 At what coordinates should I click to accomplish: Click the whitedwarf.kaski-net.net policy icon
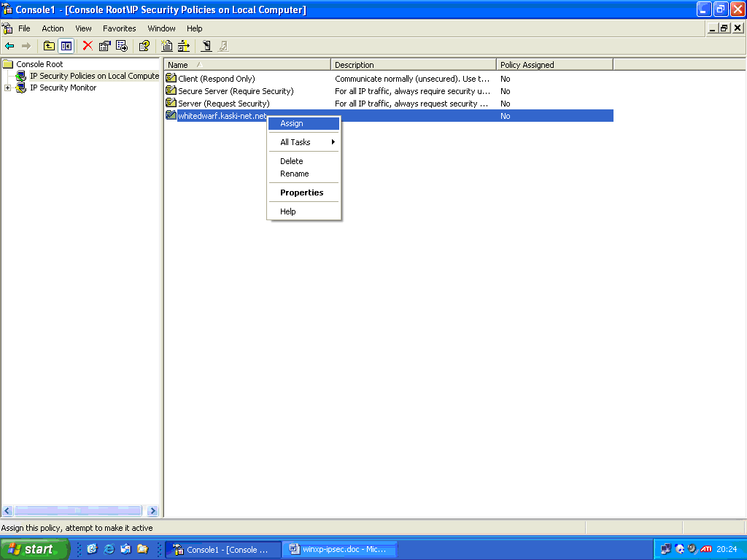click(x=171, y=114)
